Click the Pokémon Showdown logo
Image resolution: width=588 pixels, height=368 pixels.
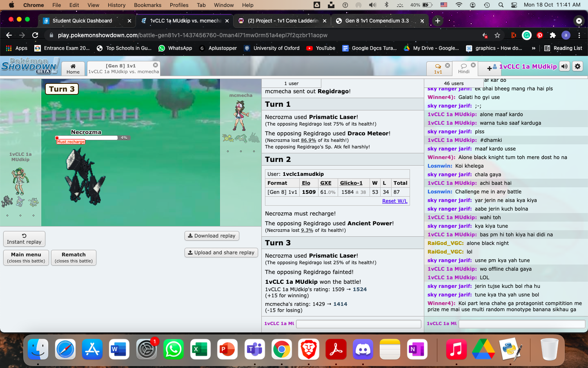(x=30, y=66)
